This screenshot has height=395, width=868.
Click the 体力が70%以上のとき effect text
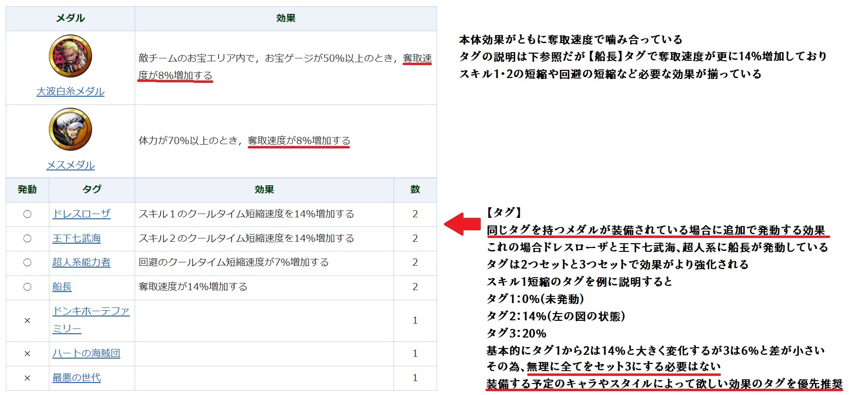coord(244,141)
